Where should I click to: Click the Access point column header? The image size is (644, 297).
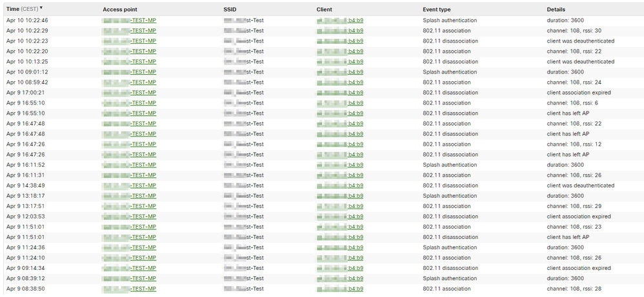(121, 10)
